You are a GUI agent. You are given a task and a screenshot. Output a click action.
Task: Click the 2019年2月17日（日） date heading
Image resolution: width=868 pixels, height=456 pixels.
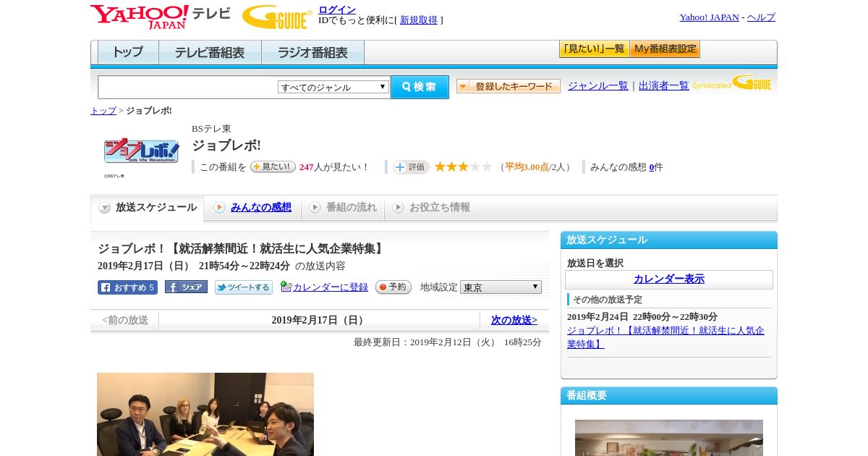(x=319, y=320)
